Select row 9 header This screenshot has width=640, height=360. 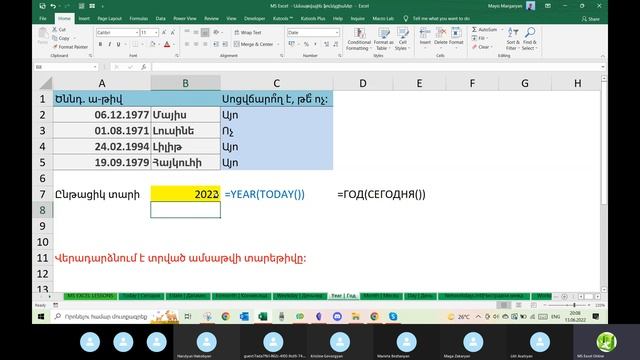click(x=42, y=226)
